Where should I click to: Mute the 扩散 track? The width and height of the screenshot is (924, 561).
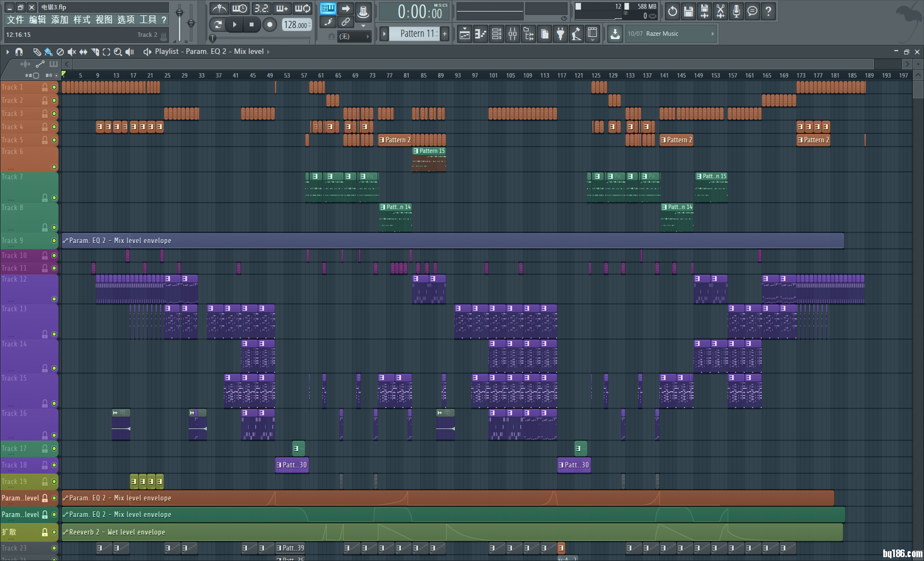54,532
